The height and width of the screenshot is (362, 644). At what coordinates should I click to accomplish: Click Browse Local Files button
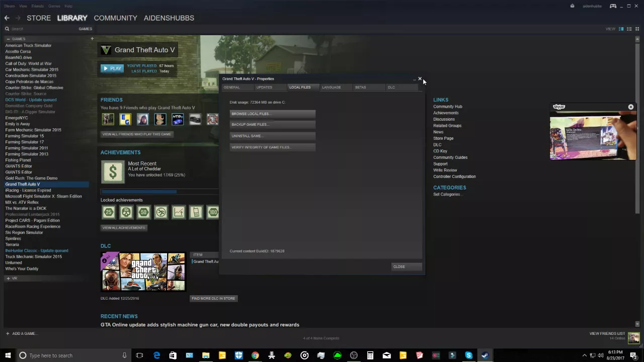273,114
